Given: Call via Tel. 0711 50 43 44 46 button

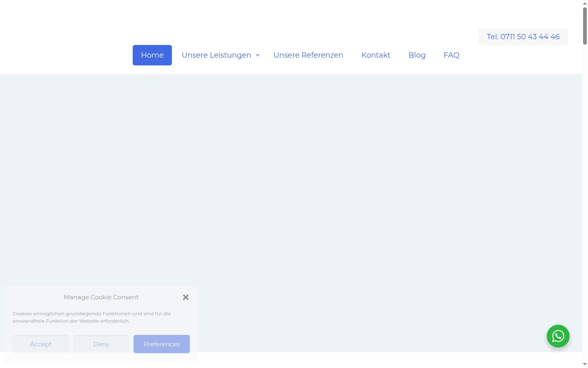Looking at the screenshot, I should tap(523, 37).
